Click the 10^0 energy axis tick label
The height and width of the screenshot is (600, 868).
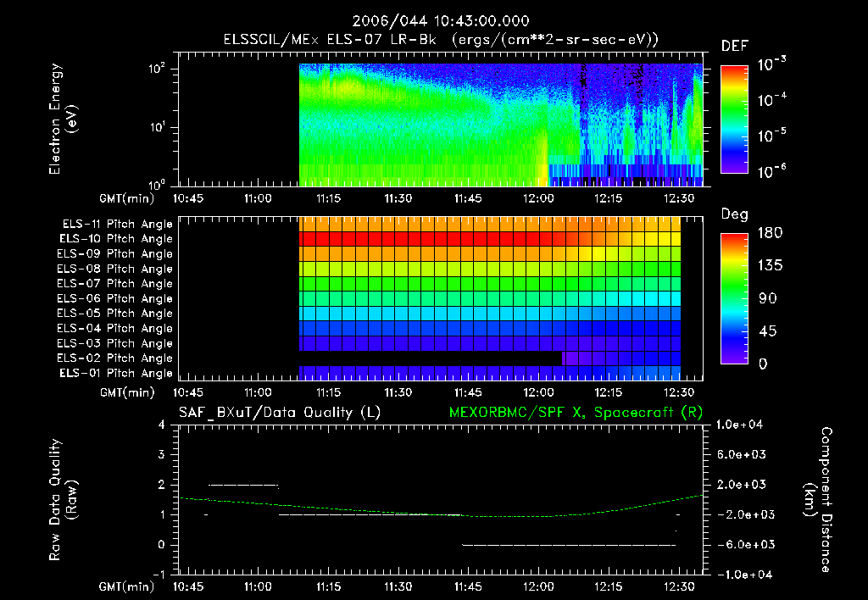(157, 185)
